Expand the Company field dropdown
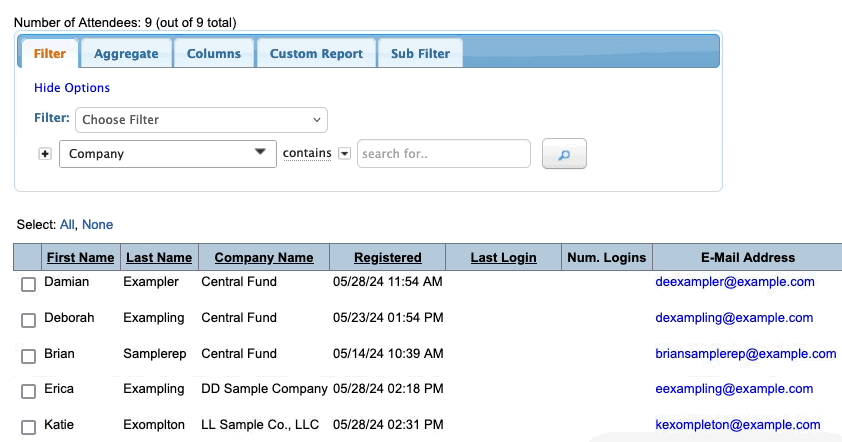This screenshot has height=442, width=842. pos(167,154)
